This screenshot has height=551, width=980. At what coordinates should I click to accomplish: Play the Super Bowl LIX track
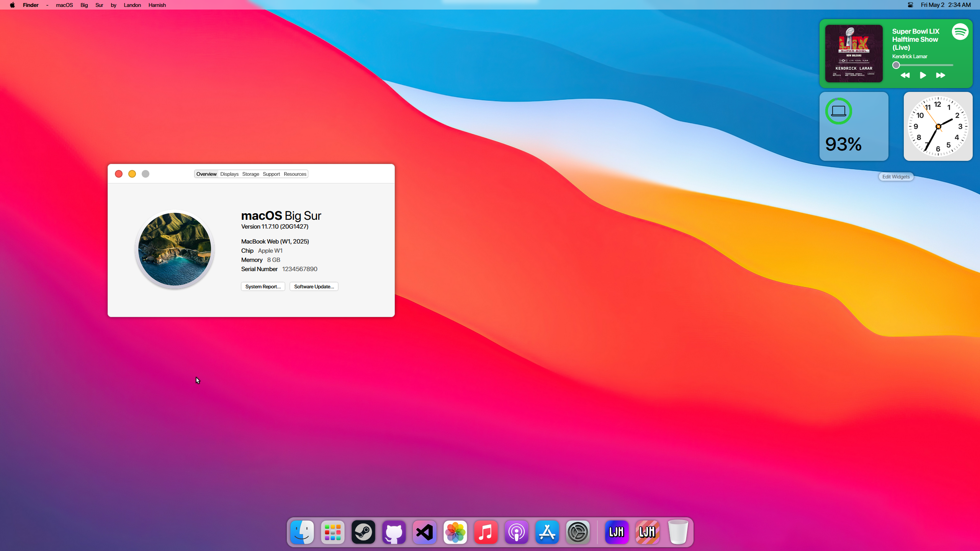[x=923, y=75]
